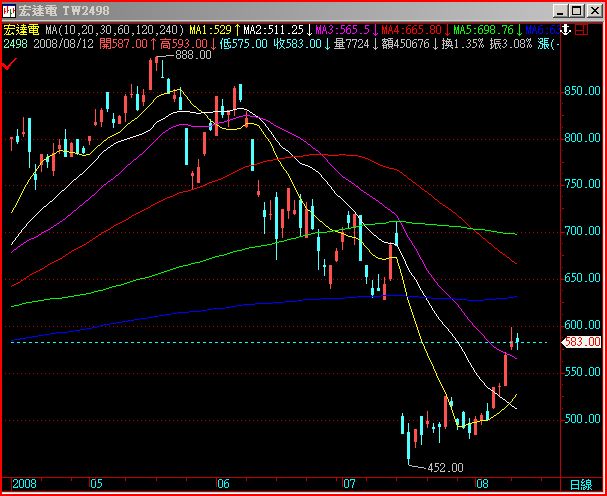Select the 宏達電 stock name label
Viewport: 607px width, 496px height.
(21, 30)
